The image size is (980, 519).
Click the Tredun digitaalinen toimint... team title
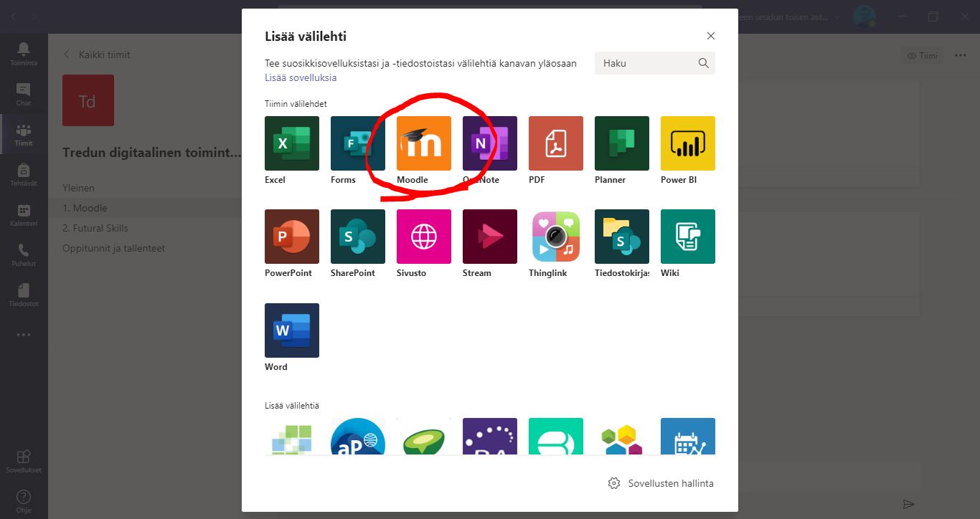point(152,153)
